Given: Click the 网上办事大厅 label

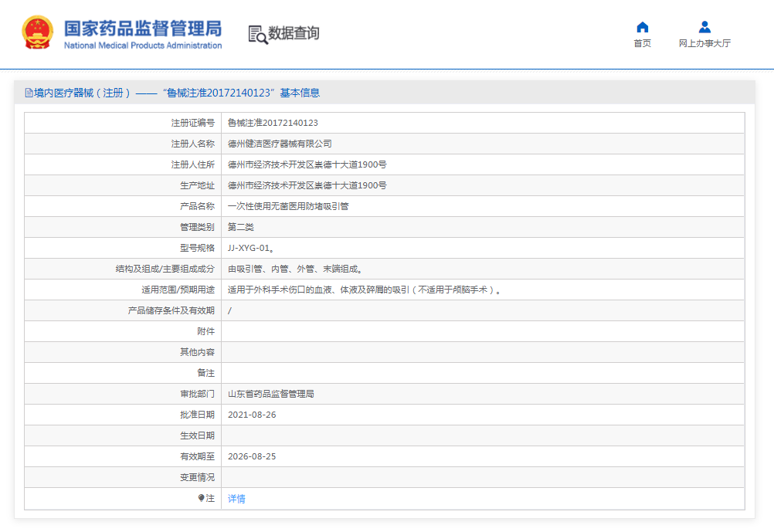Looking at the screenshot, I should 704,43.
